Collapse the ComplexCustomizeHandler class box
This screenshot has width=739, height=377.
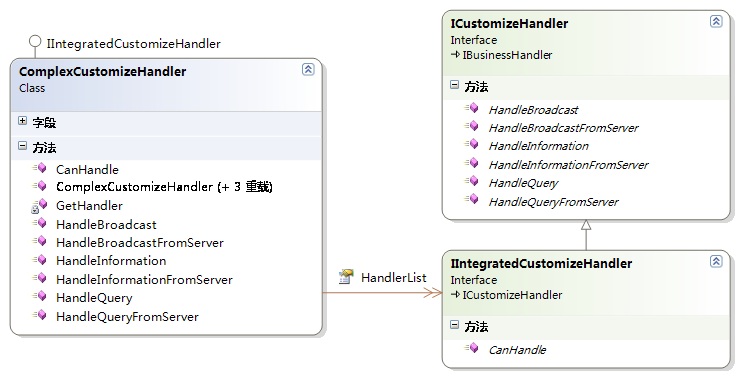308,69
